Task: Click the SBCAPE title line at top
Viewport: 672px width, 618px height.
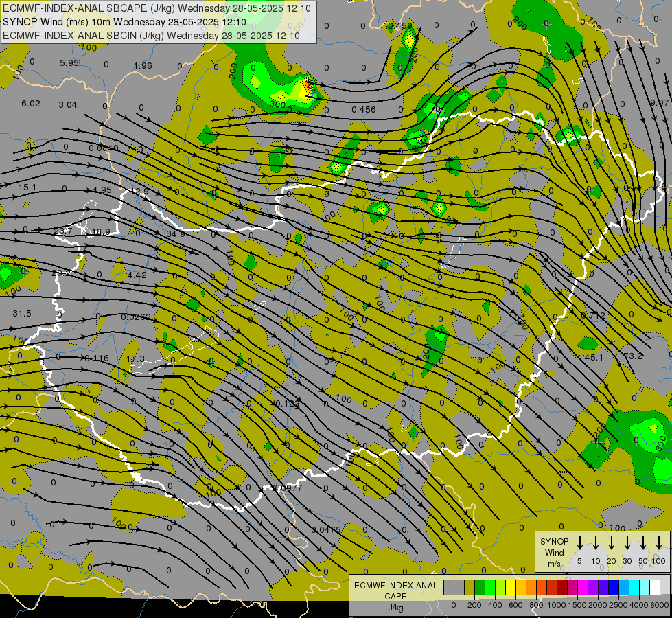Action: pos(157,8)
